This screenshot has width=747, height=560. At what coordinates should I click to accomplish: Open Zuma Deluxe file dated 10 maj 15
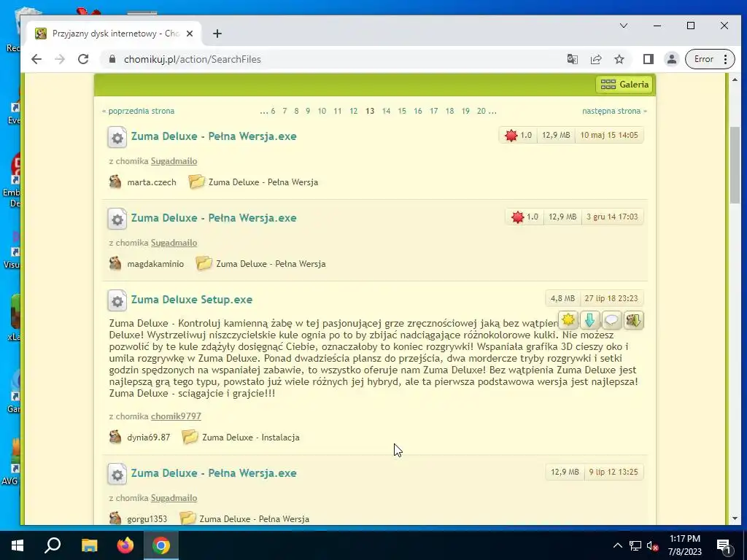click(214, 136)
